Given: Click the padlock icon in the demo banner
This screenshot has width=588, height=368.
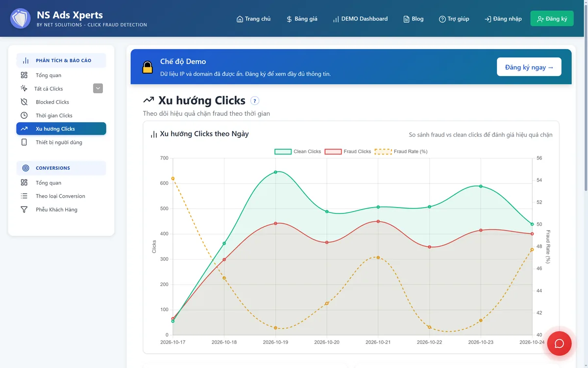Looking at the screenshot, I should [147, 67].
